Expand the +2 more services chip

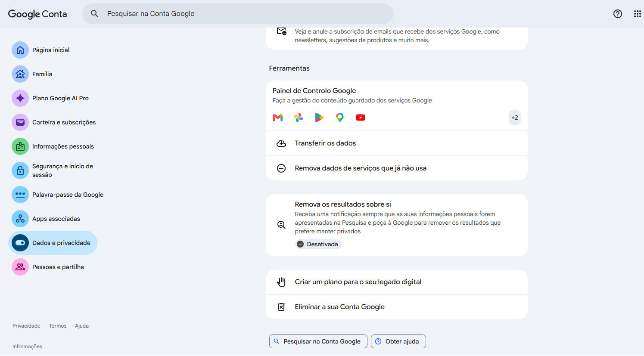(514, 118)
